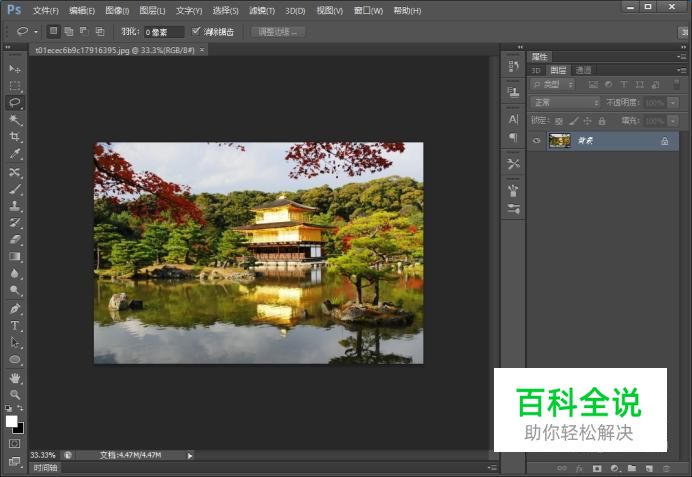The width and height of the screenshot is (692, 477).
Task: Select the Crop tool
Action: click(15, 136)
